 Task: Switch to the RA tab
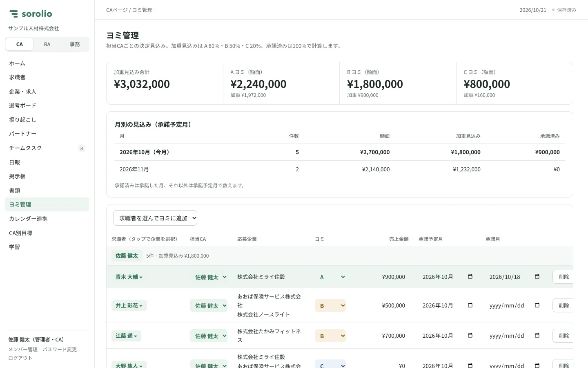47,44
